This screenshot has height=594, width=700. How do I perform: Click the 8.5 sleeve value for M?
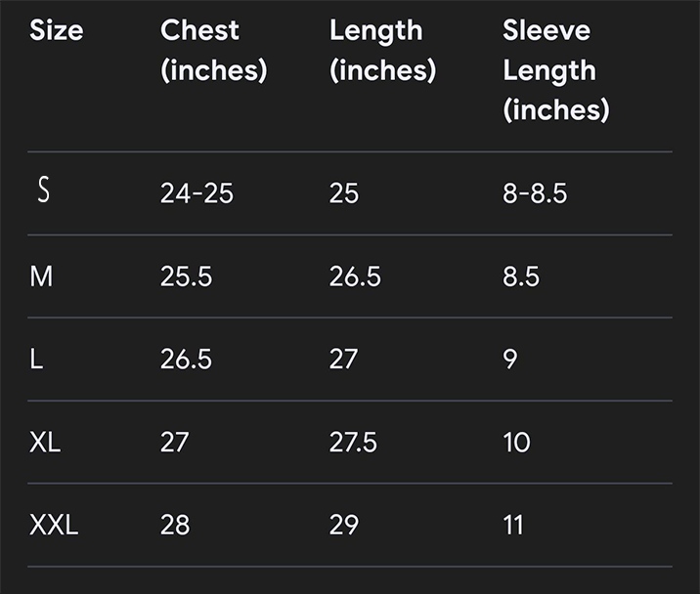521,276
